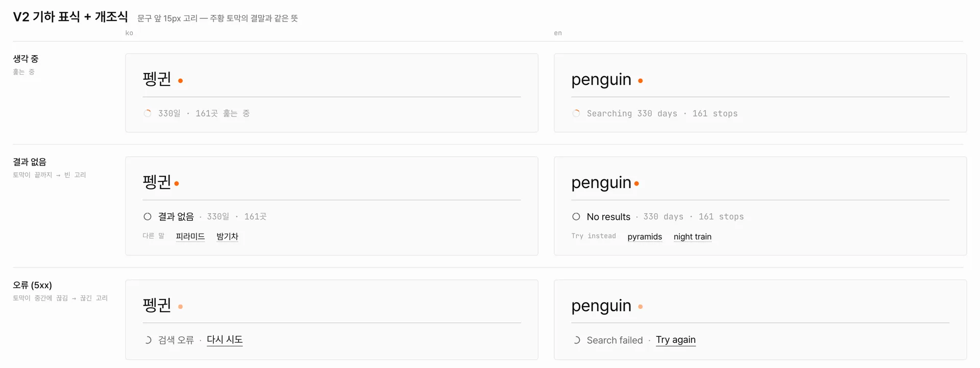980x368 pixels.
Task: Select the 밤기차 suggestion link
Action: click(x=227, y=237)
